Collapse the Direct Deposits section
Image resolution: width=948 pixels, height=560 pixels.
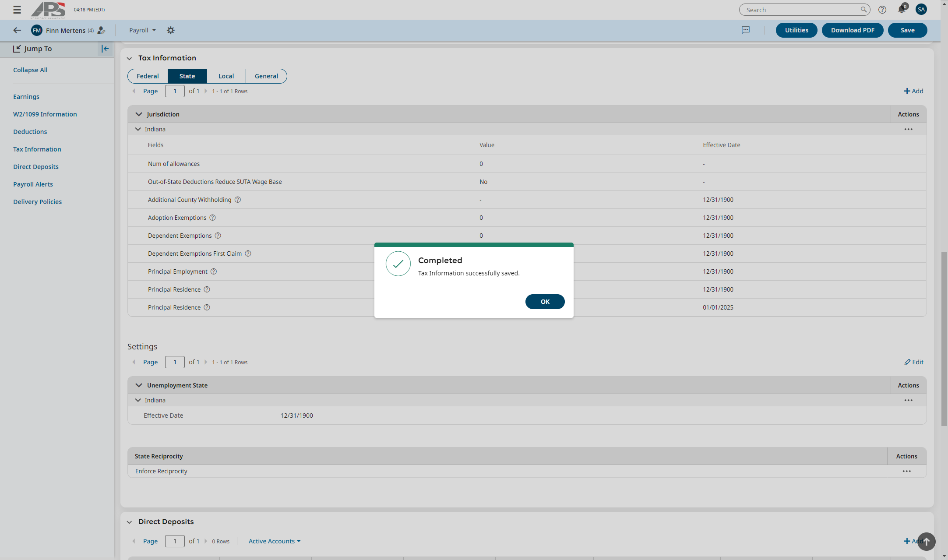pyautogui.click(x=129, y=522)
